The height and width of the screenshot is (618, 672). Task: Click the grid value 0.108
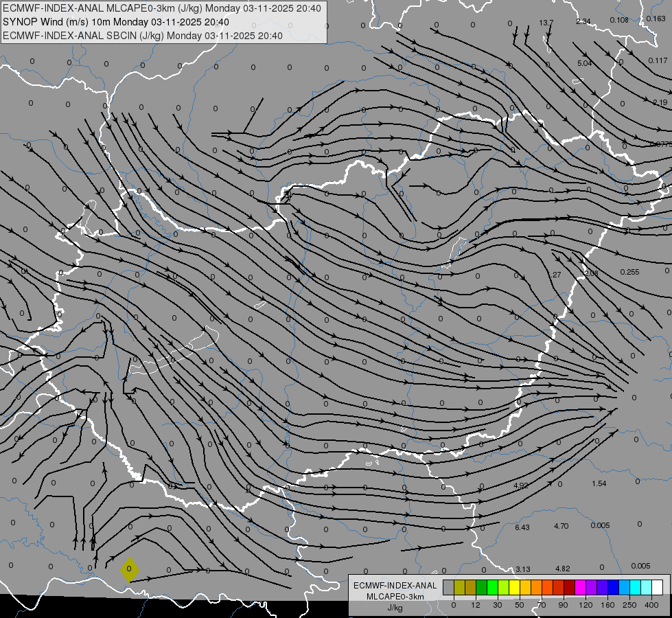619,20
